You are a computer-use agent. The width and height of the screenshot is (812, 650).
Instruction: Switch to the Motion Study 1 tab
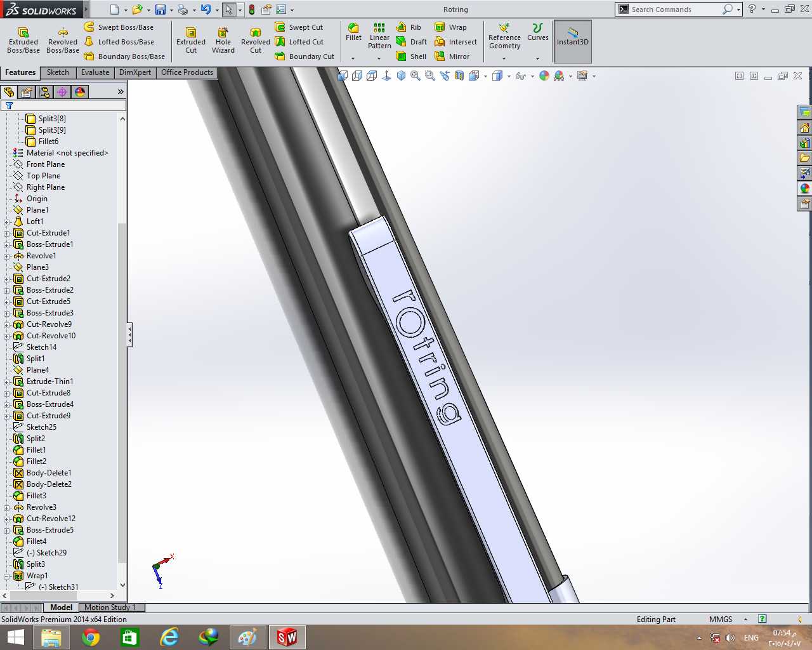point(110,607)
